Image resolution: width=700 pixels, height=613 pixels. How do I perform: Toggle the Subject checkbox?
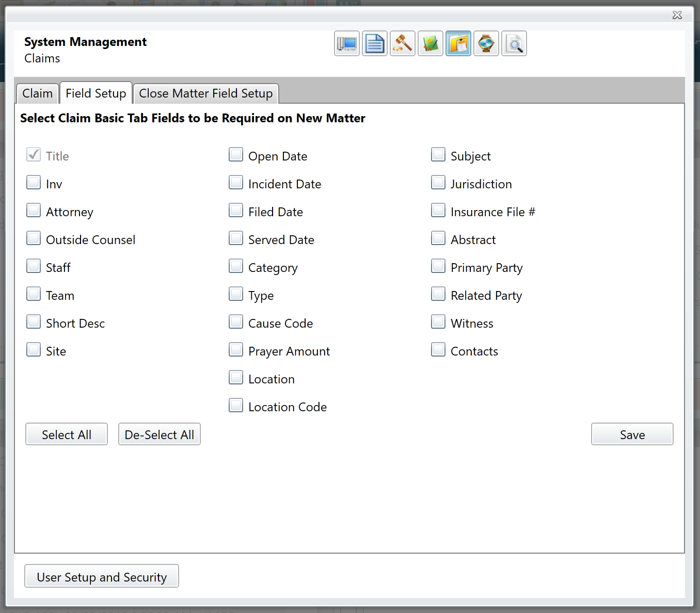pos(438,155)
